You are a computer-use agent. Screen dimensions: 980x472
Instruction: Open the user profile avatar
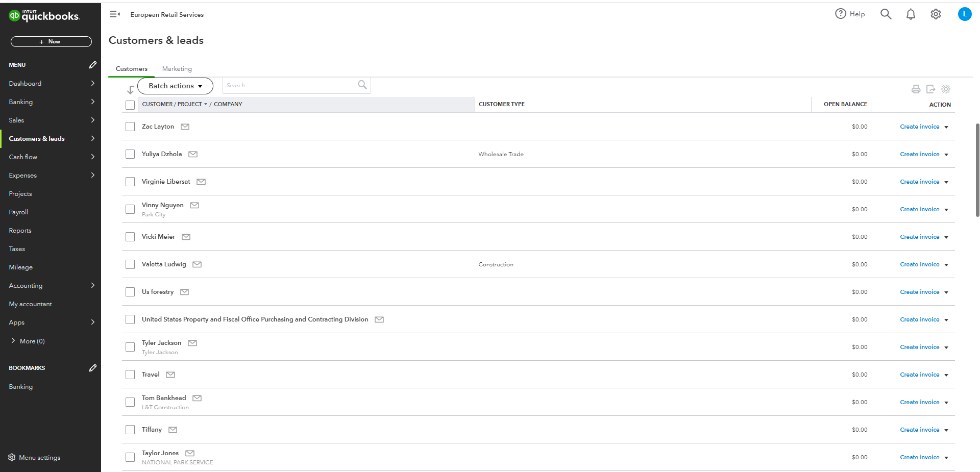tap(965, 14)
